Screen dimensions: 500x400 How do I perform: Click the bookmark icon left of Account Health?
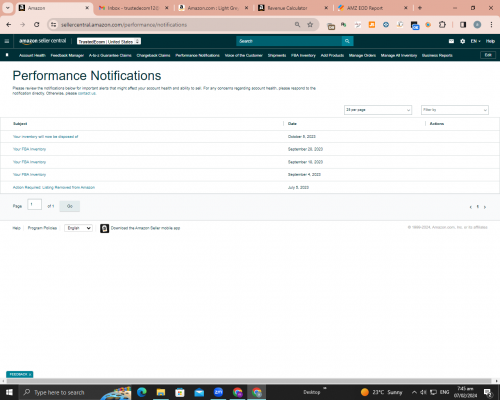(7, 55)
